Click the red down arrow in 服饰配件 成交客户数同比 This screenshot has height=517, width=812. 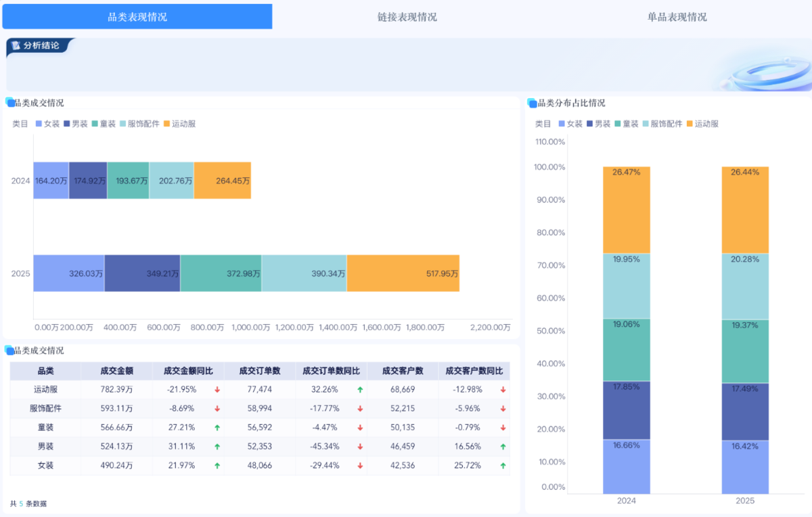pos(503,409)
